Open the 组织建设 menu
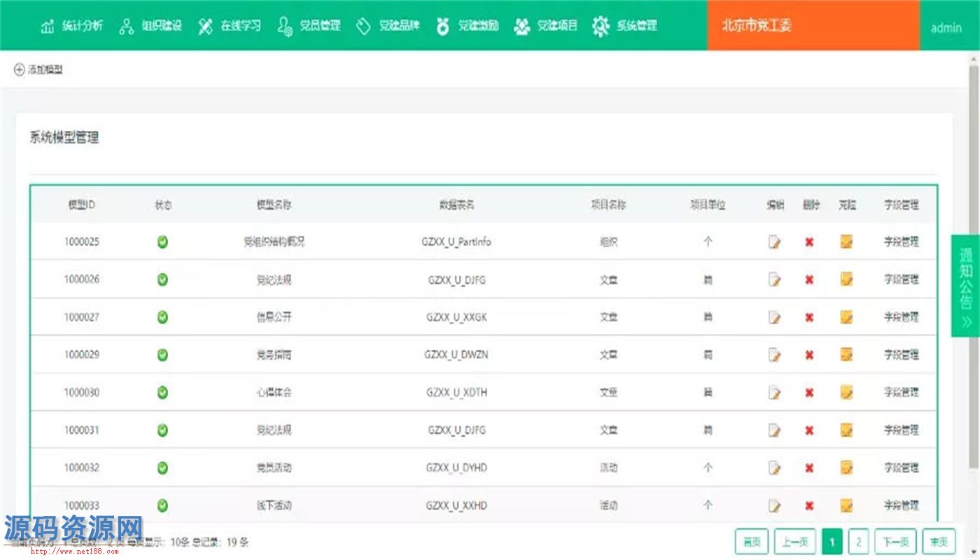The width and height of the screenshot is (980, 560). [x=150, y=27]
